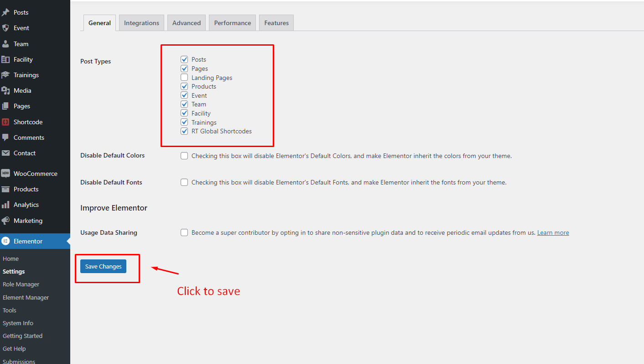
Task: Click the Save Changes button
Action: (103, 266)
